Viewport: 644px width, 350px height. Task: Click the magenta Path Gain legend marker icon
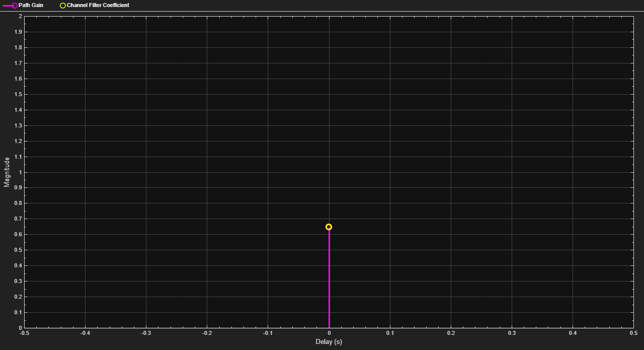pos(10,5)
